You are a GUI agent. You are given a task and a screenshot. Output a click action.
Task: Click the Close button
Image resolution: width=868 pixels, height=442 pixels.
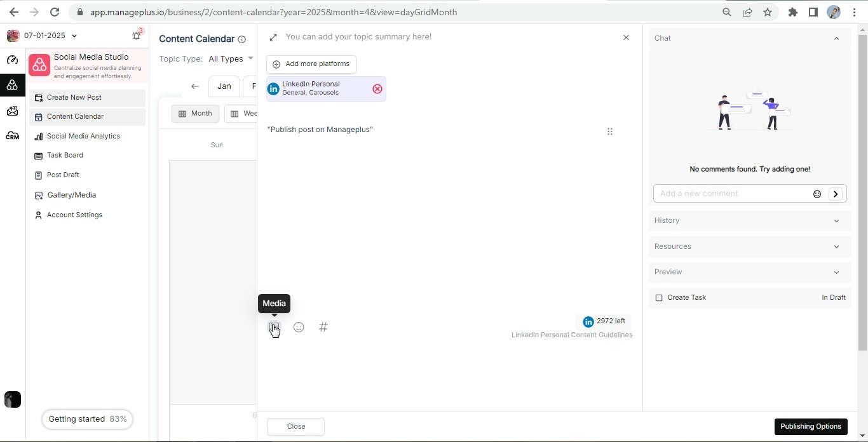pos(296,427)
